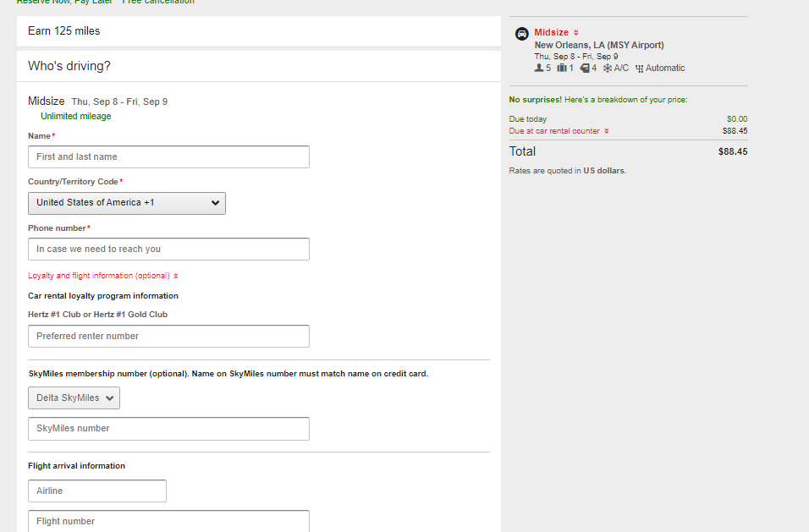
Task: Click the doors icon showing 4
Action: (585, 68)
